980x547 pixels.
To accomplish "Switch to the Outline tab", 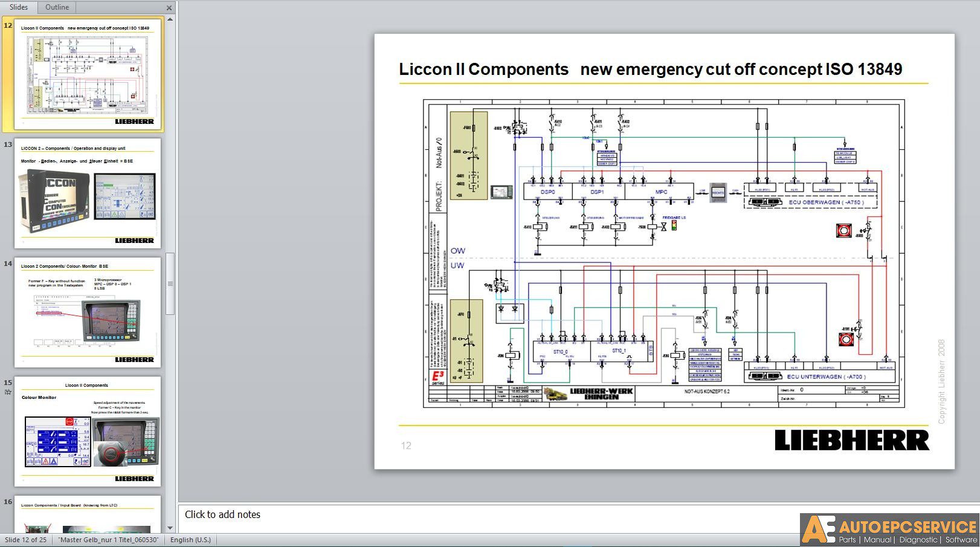I will click(56, 7).
